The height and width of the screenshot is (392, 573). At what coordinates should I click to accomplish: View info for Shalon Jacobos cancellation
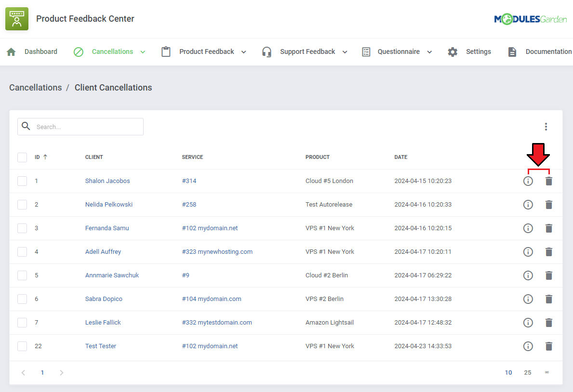click(x=528, y=181)
